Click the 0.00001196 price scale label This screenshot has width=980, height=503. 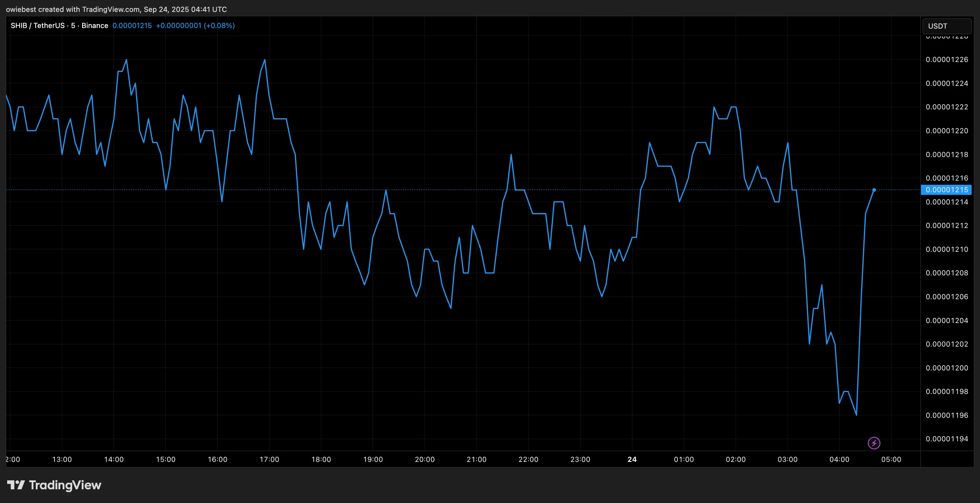coord(947,415)
